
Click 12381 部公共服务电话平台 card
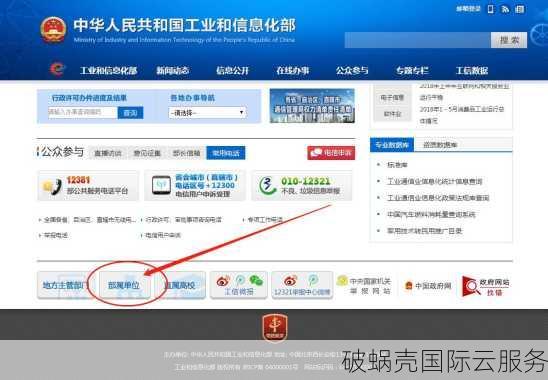(88, 186)
